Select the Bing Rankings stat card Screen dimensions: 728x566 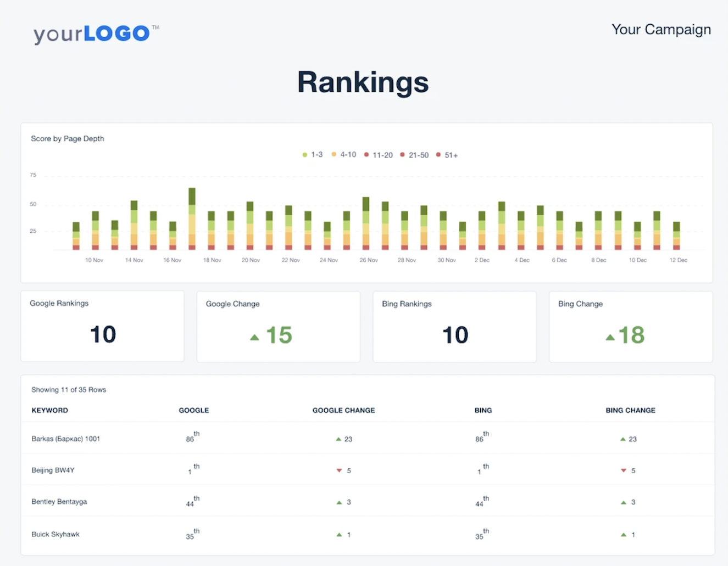(454, 326)
